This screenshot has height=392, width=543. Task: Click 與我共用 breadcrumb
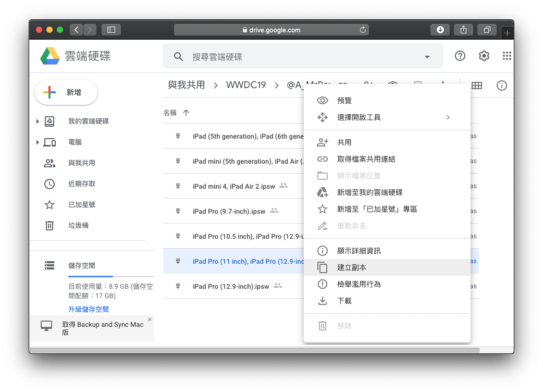coord(187,85)
